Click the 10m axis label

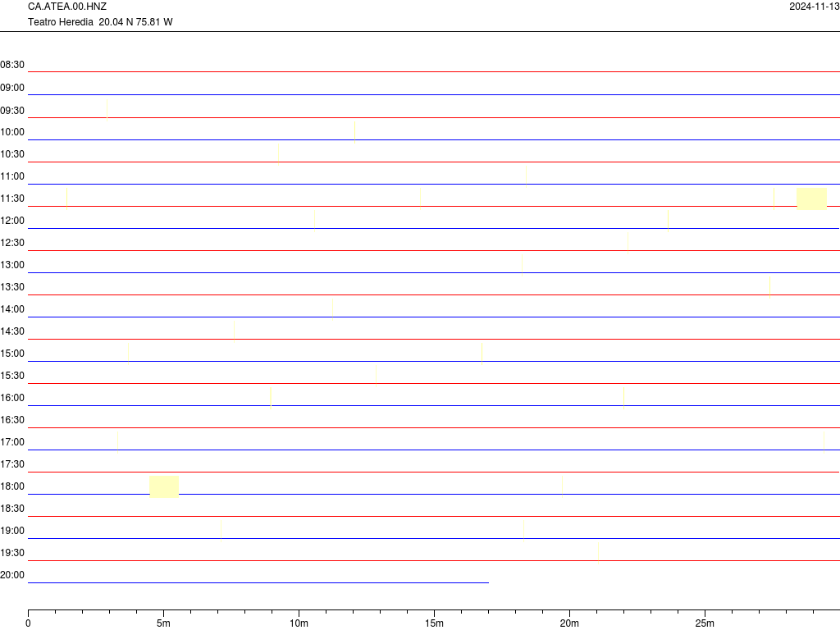299,623
